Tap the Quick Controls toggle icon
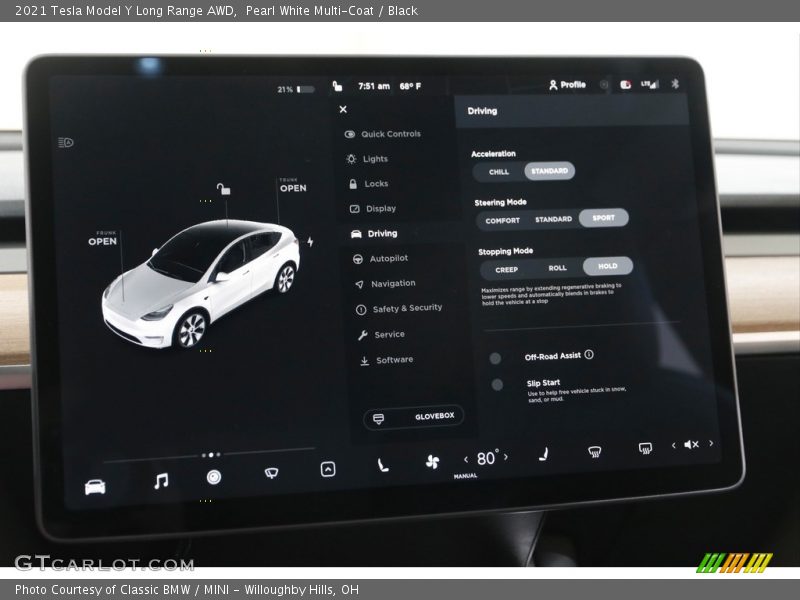800x600 pixels. pyautogui.click(x=349, y=134)
